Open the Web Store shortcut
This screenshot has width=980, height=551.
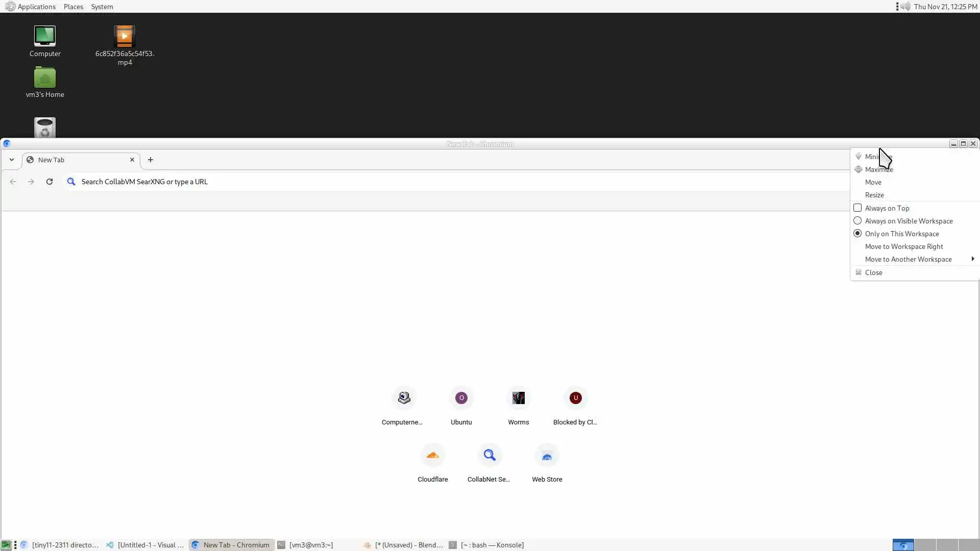[x=547, y=456]
